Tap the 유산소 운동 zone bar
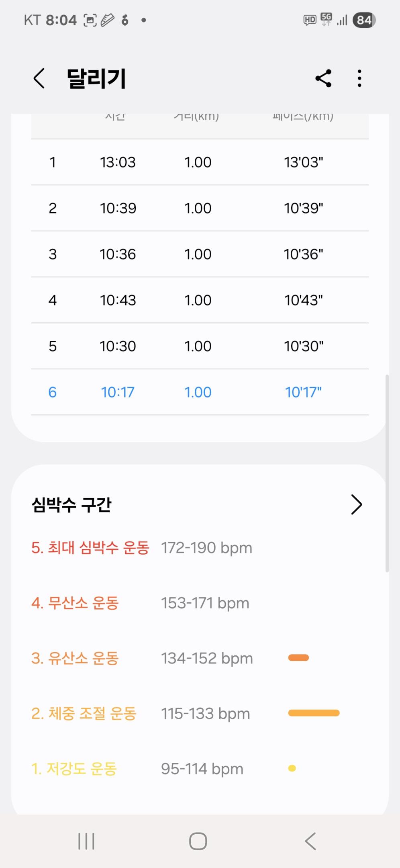Image resolution: width=400 pixels, height=868 pixels. coord(298,658)
